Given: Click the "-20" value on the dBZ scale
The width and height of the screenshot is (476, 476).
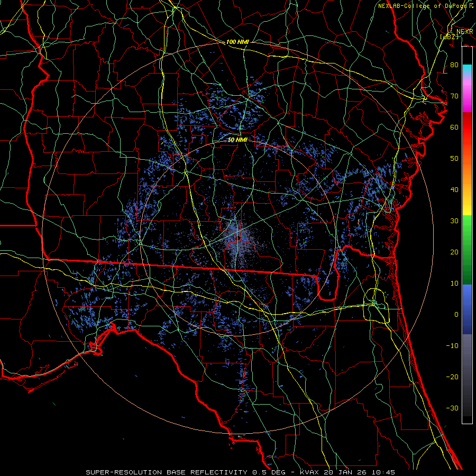Looking at the screenshot, I should (452, 377).
